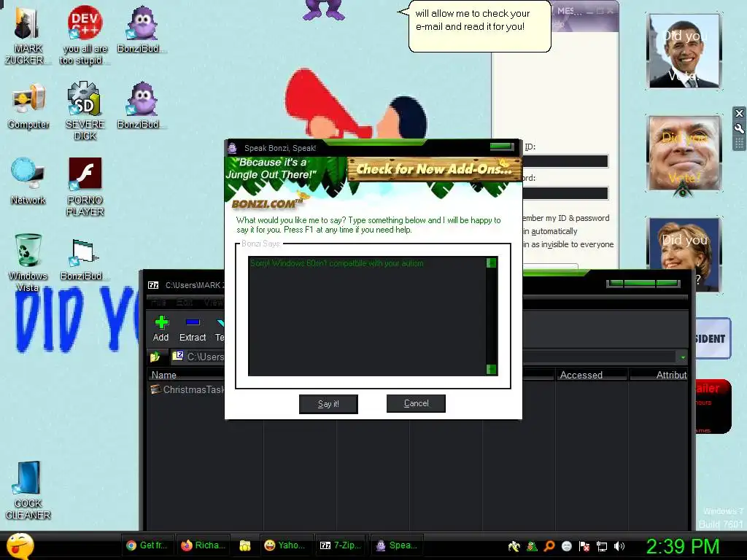Sort by the Accessed column in 7-Zip
This screenshot has width=747, height=560.
(592, 375)
